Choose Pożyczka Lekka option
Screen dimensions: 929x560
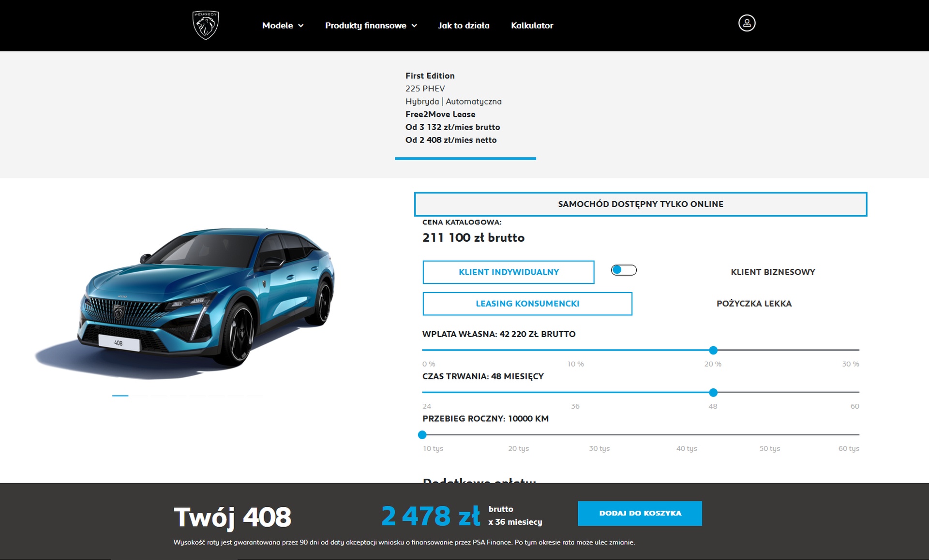coord(754,304)
